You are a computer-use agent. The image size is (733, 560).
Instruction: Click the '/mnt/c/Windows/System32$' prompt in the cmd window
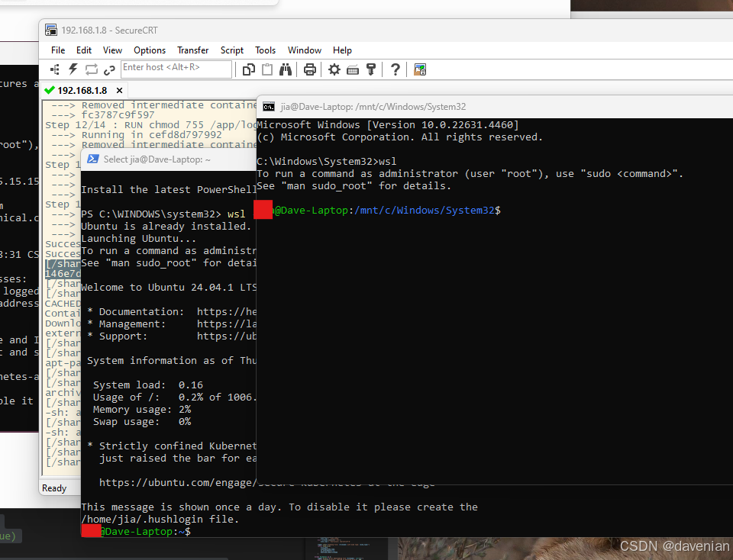(x=428, y=210)
